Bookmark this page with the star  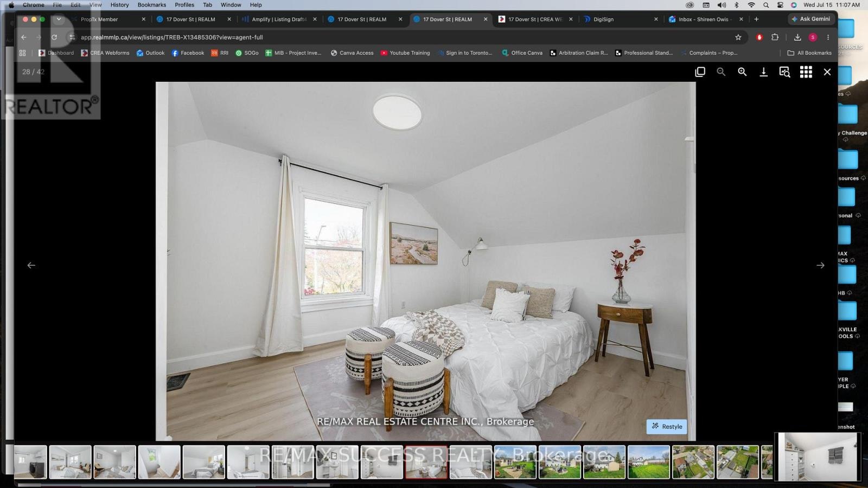point(738,37)
